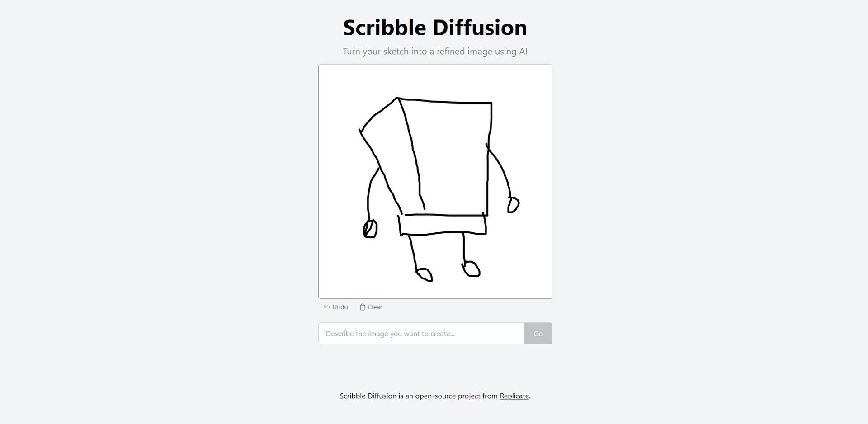Click the Clear text label
This screenshot has height=424, width=868.
coord(375,307)
